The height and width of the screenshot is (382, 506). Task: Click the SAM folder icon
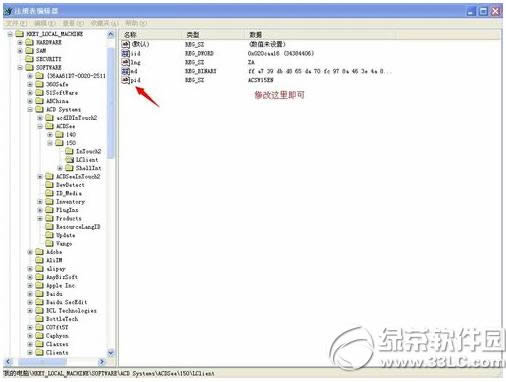tap(30, 50)
